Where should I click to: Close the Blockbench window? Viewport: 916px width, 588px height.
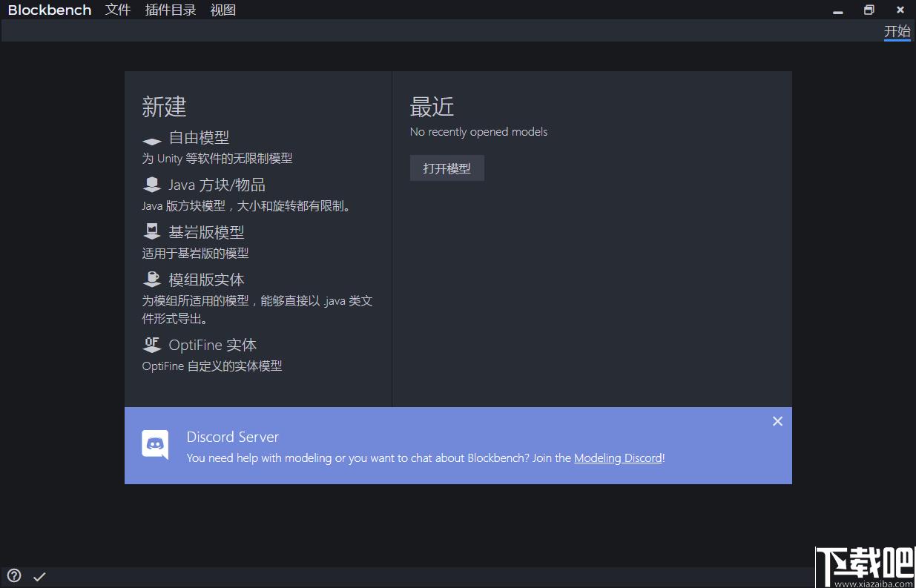coord(900,10)
